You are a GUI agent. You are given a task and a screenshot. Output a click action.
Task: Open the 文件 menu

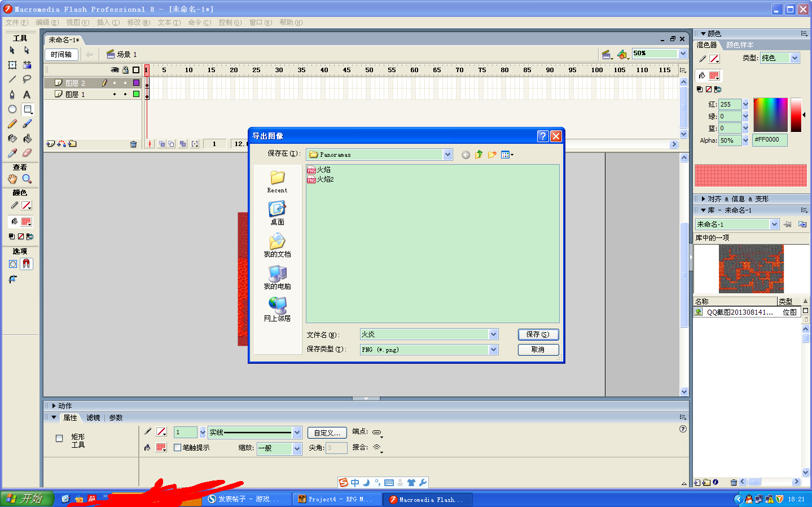[16, 23]
